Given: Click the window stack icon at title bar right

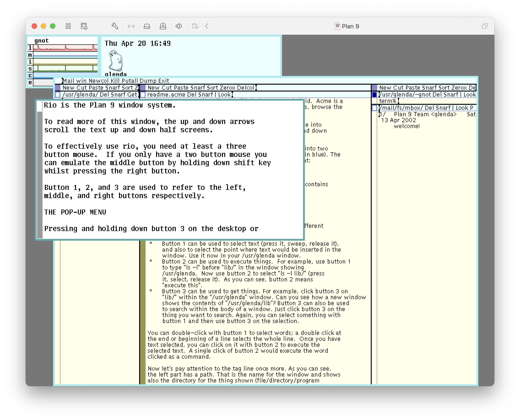Looking at the screenshot, I should pyautogui.click(x=485, y=26).
